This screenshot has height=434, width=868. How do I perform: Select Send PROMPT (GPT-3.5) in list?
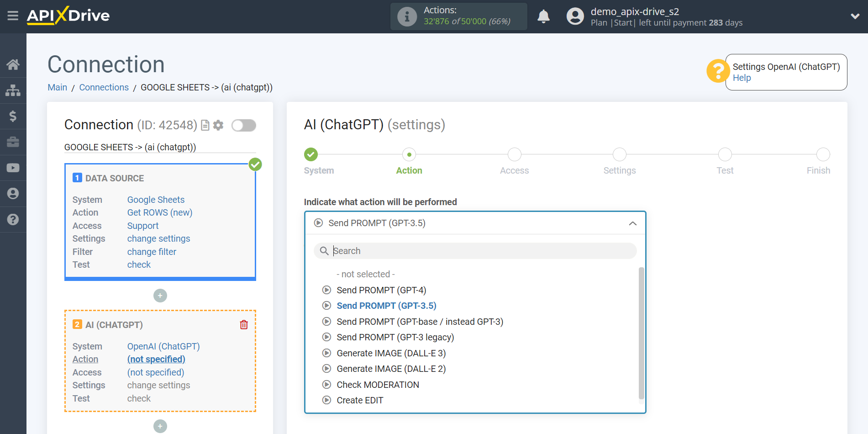click(386, 306)
